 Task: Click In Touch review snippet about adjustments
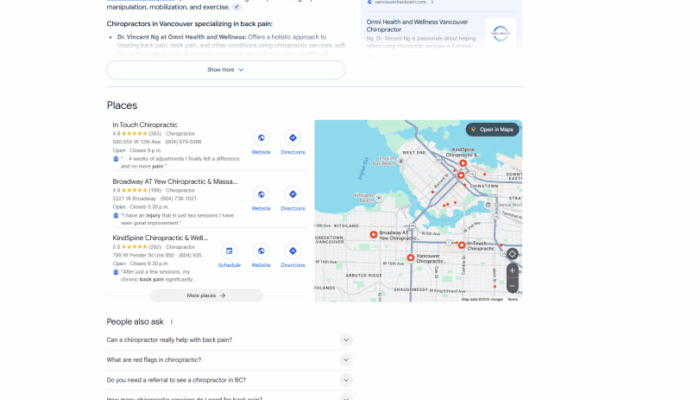pyautogui.click(x=180, y=162)
